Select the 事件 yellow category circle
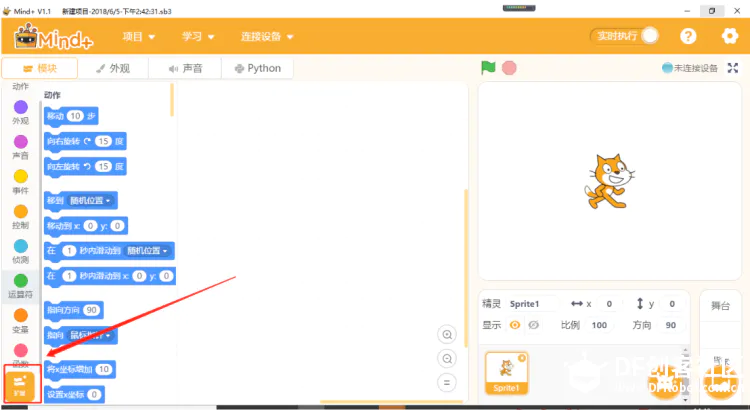The image size is (750, 410). (x=21, y=177)
